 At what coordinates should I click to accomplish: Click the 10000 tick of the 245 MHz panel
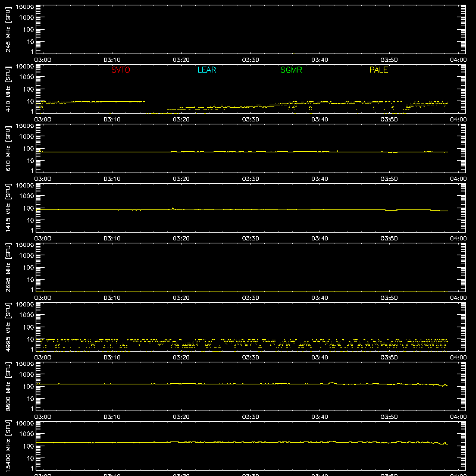25,7
